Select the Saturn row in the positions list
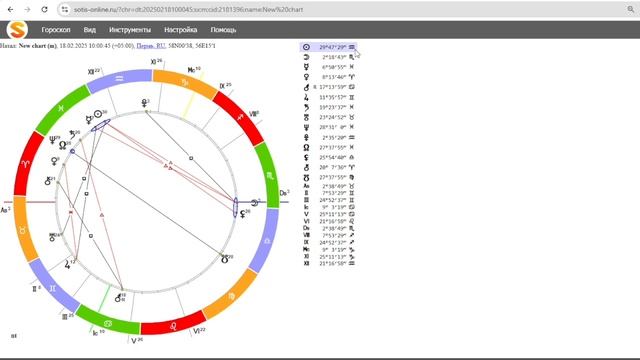This screenshot has width=640, height=360. point(329,107)
